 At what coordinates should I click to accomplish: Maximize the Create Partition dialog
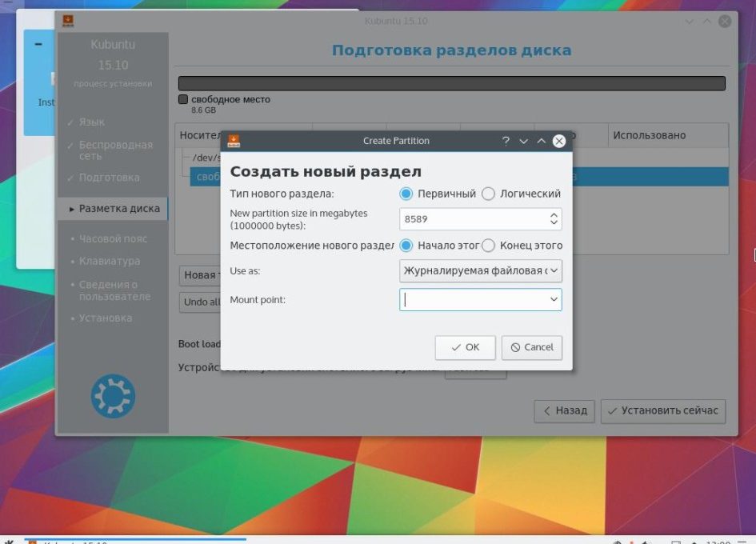tap(541, 141)
